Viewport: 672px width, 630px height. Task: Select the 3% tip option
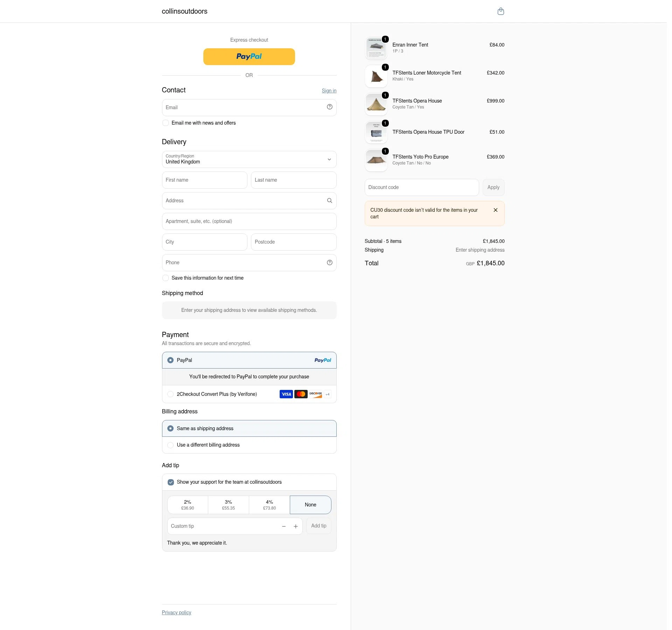point(229,505)
